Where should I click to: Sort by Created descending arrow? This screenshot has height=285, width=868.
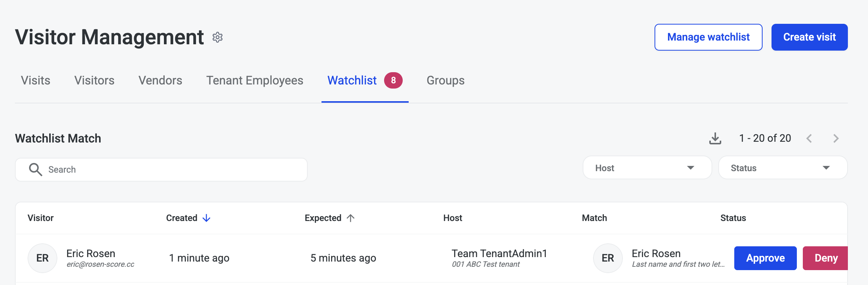pyautogui.click(x=206, y=218)
